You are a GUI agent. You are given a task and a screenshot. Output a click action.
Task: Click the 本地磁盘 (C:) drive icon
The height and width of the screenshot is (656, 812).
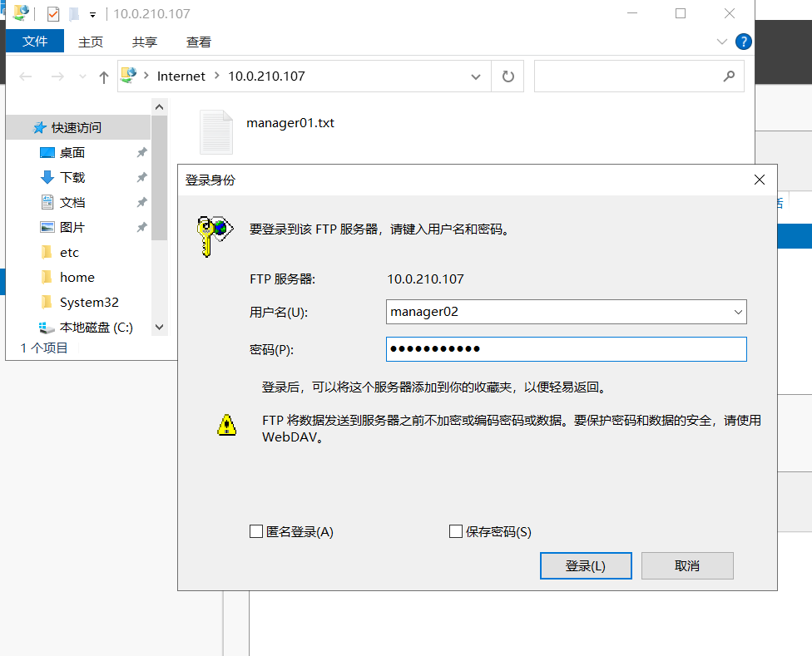pyautogui.click(x=47, y=327)
